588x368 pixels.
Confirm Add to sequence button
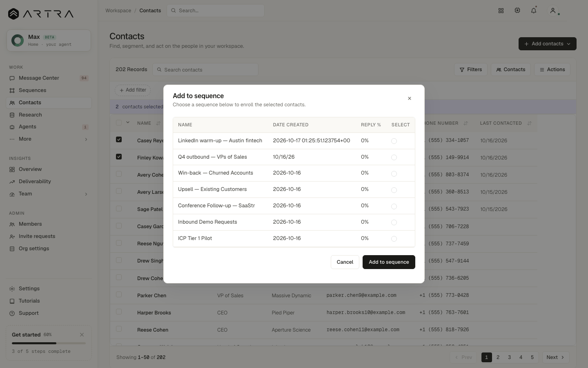(x=389, y=262)
